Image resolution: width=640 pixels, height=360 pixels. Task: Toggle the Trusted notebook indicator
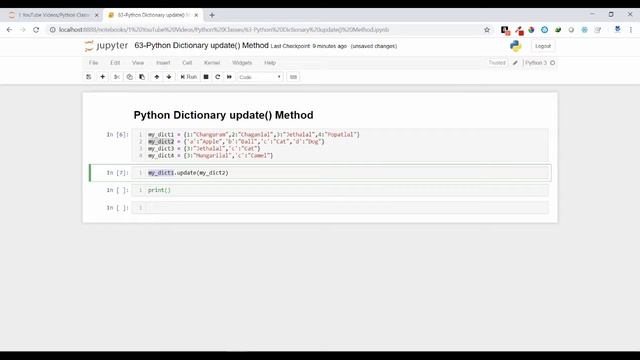pyautogui.click(x=497, y=63)
